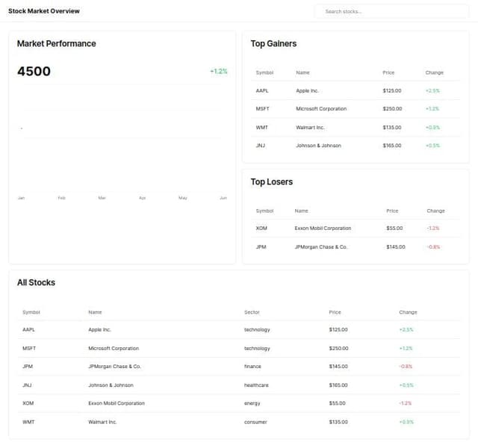478x448 pixels.
Task: Select Apr on the chart axis
Action: tap(143, 198)
